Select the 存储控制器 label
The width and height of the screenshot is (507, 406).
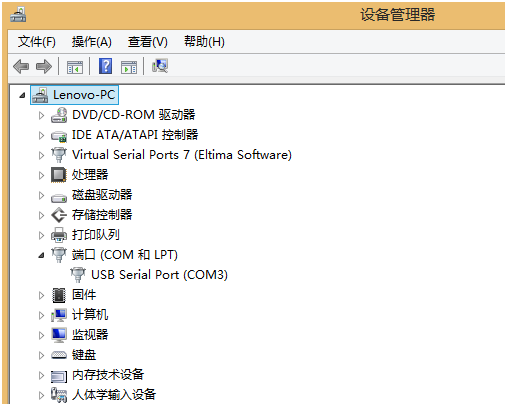pos(102,215)
